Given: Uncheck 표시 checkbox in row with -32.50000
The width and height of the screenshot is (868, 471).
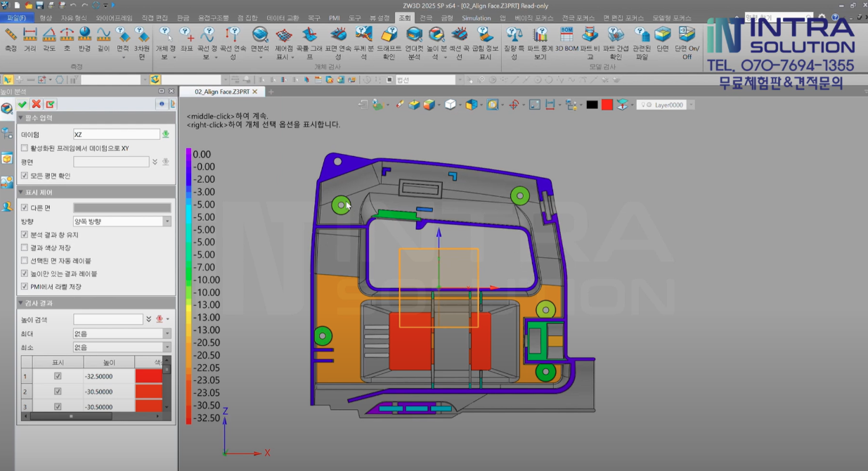Looking at the screenshot, I should (58, 376).
